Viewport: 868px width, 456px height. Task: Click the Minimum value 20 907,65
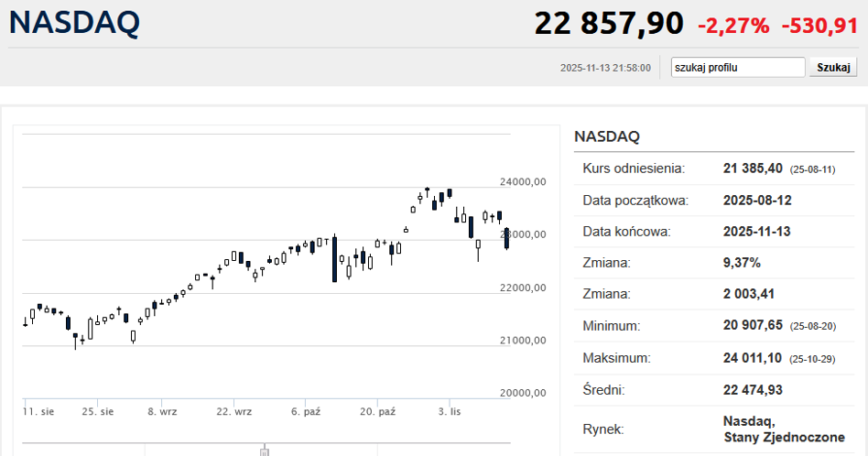coord(753,325)
